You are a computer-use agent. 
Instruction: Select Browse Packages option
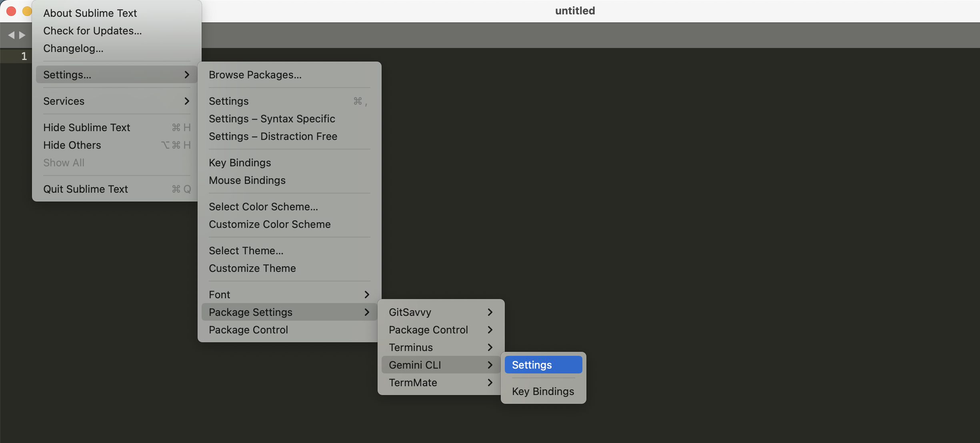tap(255, 74)
